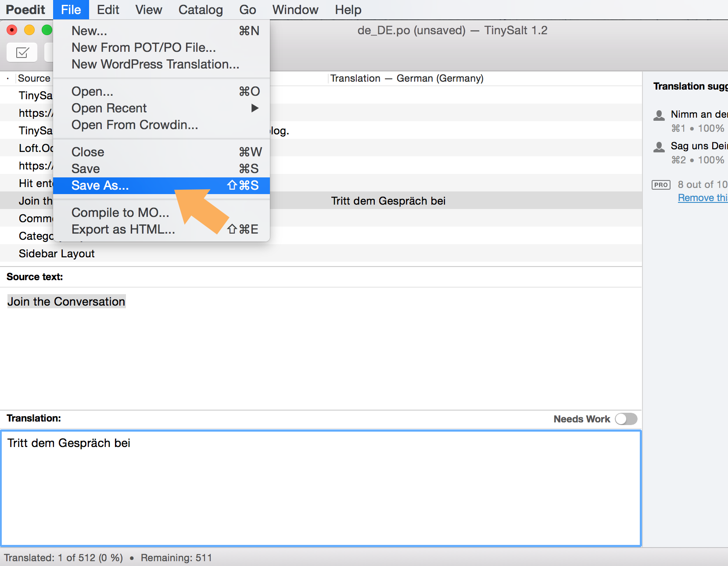Click the user icon beside 'Nimm an' suggestion
This screenshot has height=566, width=728.
[659, 115]
